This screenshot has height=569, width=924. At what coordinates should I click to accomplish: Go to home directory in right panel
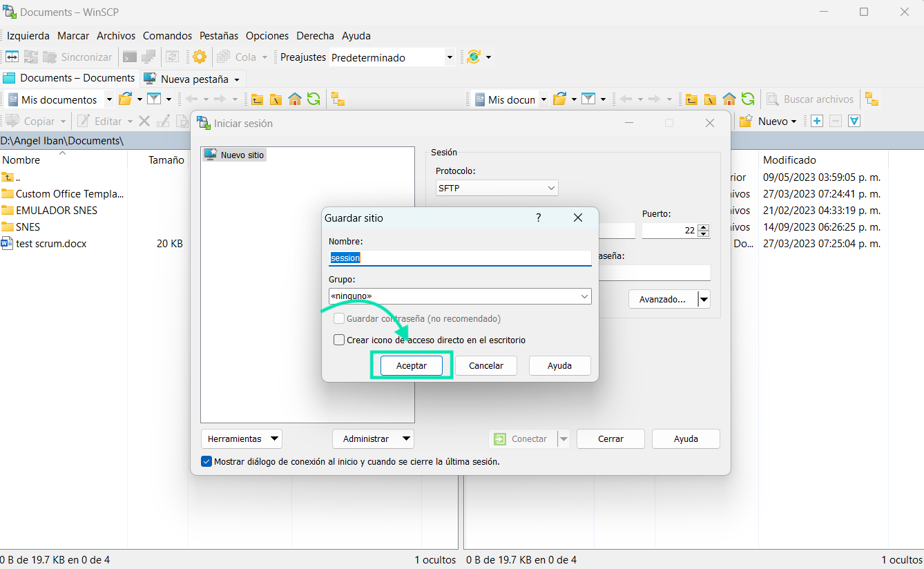(x=729, y=99)
